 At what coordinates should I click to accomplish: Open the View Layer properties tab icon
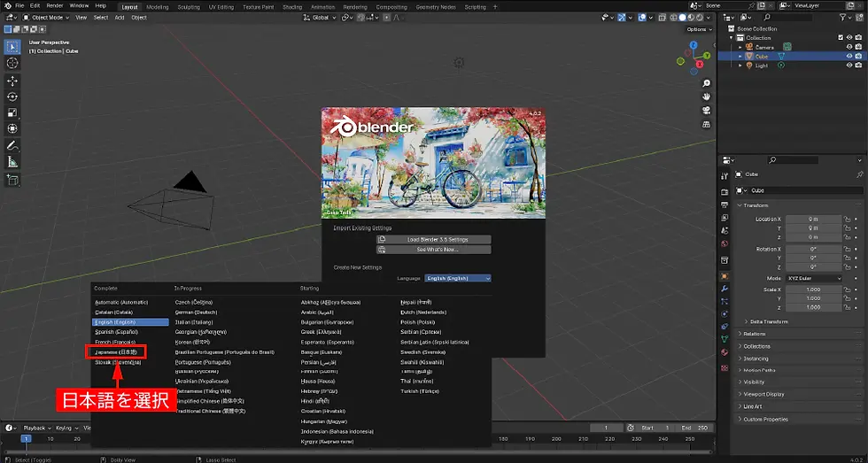coord(725,218)
